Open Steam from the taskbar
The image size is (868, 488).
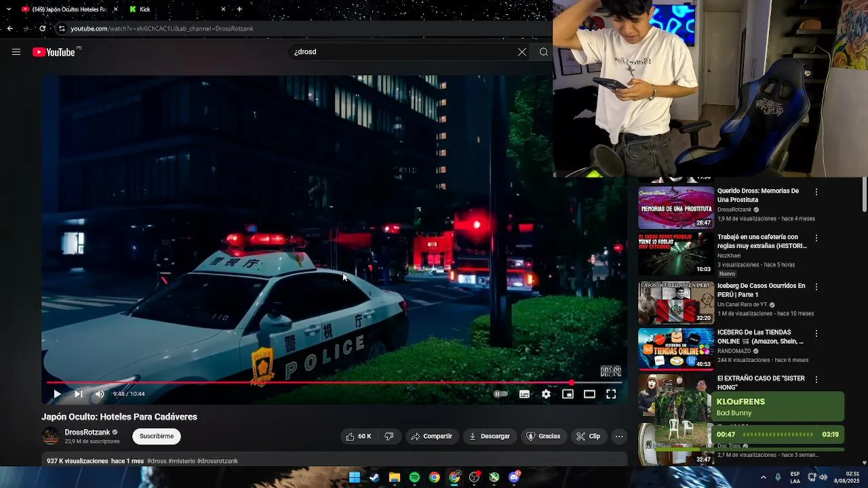[x=374, y=477]
